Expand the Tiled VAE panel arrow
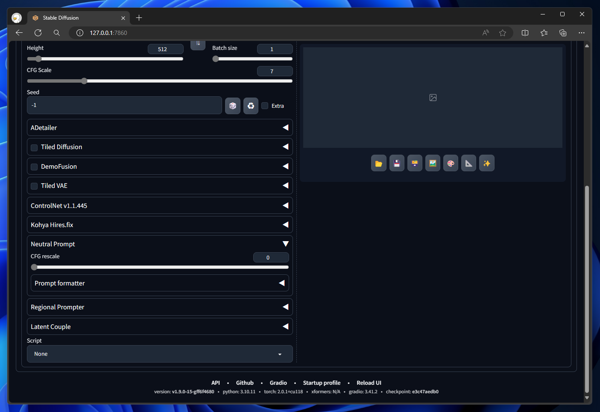600x412 pixels. pyautogui.click(x=285, y=186)
